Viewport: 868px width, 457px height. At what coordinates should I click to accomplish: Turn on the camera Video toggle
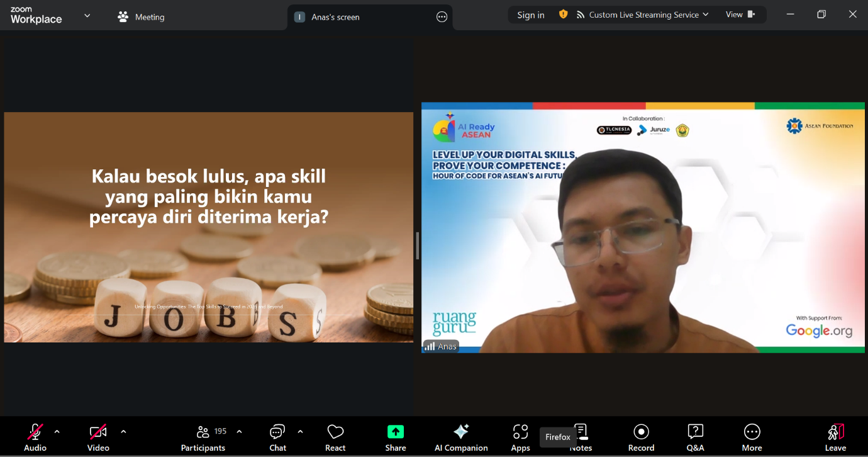point(98,437)
